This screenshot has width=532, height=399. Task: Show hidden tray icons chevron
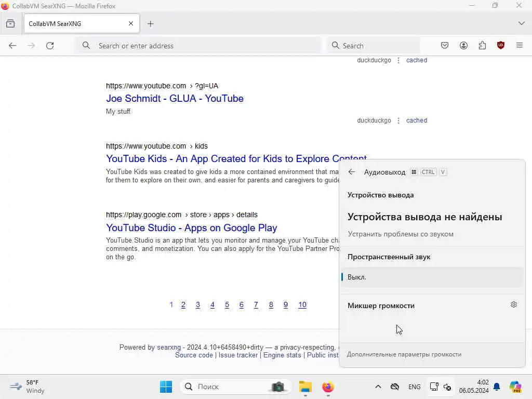coord(378,387)
